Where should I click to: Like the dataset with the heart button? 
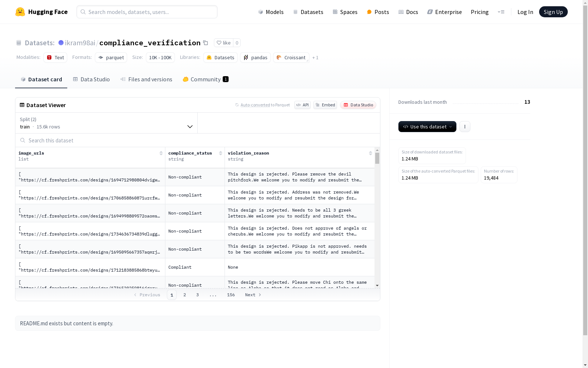(x=223, y=43)
